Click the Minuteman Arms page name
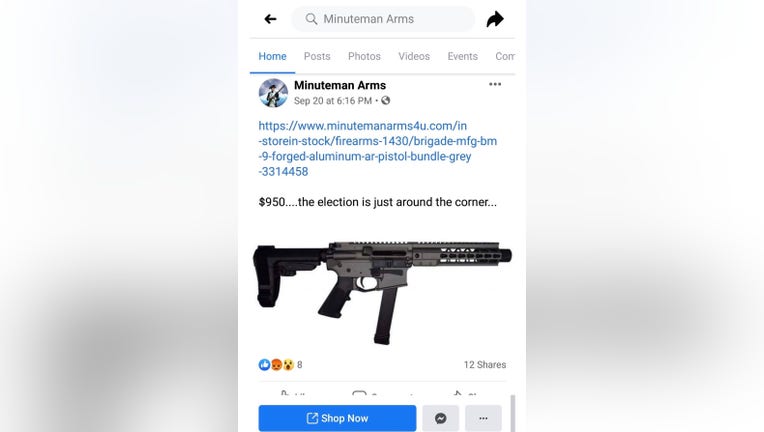This screenshot has height=432, width=764. pyautogui.click(x=340, y=85)
